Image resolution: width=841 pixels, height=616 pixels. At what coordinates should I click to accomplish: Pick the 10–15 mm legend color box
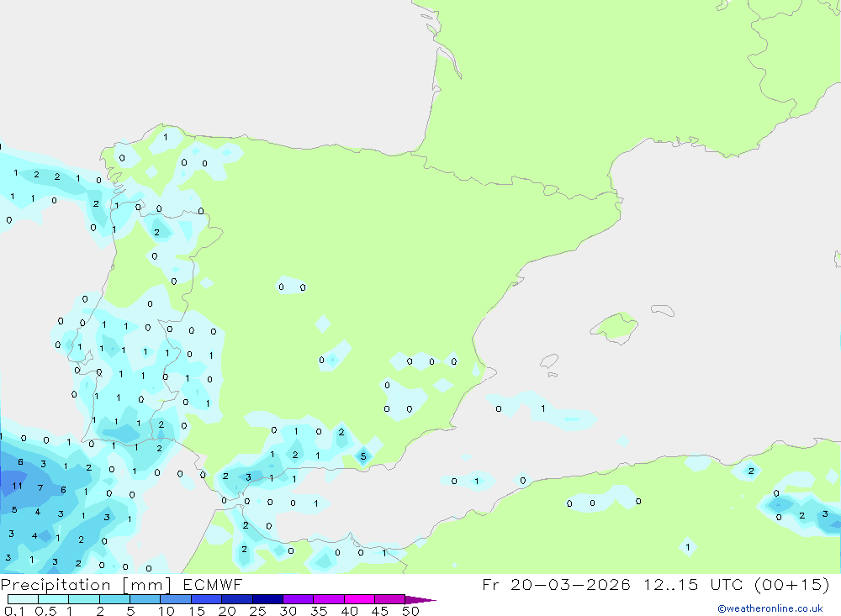176,599
